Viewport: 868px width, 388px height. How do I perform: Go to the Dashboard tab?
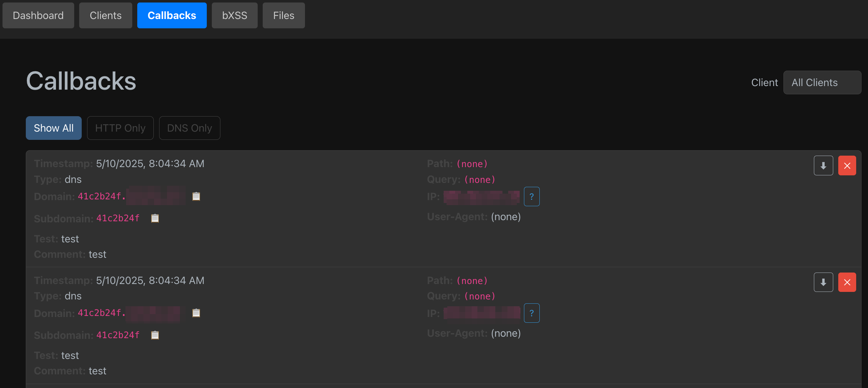[x=38, y=15]
